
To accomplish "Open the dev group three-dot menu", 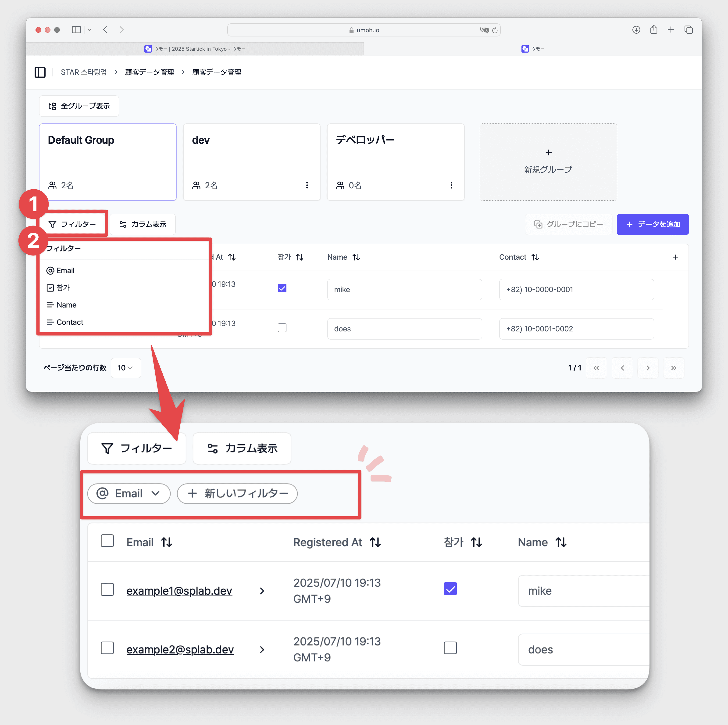I will 307,185.
